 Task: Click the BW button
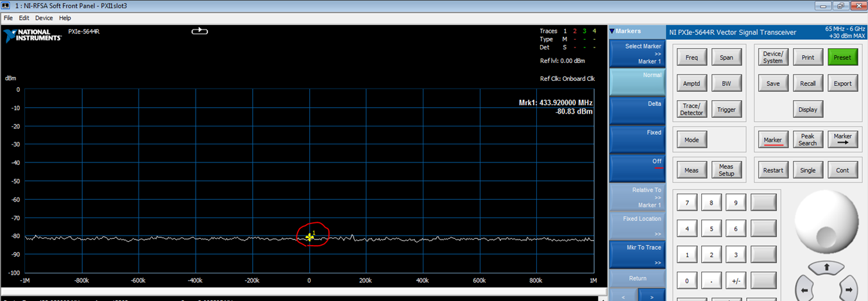click(726, 83)
